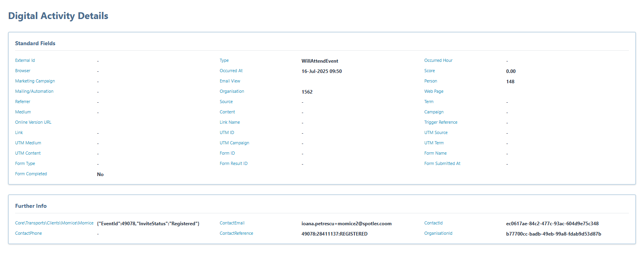644x253 pixels.
Task: Select the EventId 49078 JSON value
Action: pos(148,224)
